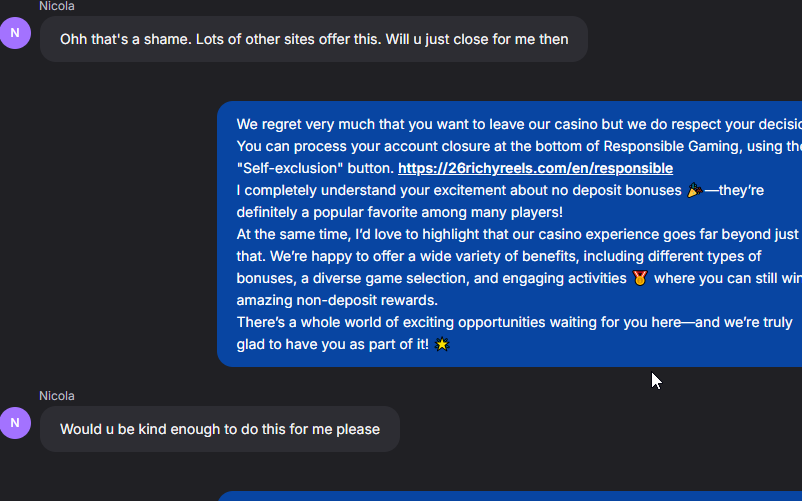
Task: Click the Nicola name above "Would u be kind"
Action: (x=56, y=396)
